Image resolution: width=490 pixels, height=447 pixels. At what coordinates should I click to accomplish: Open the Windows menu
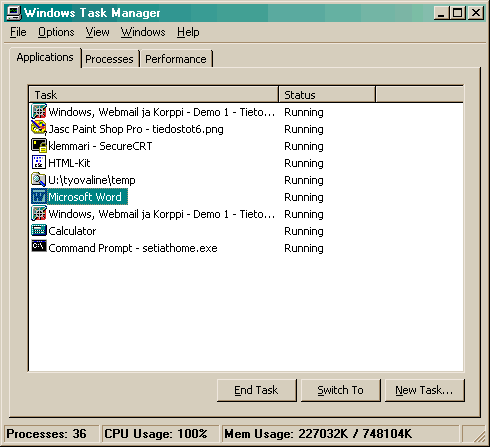pyautogui.click(x=143, y=32)
